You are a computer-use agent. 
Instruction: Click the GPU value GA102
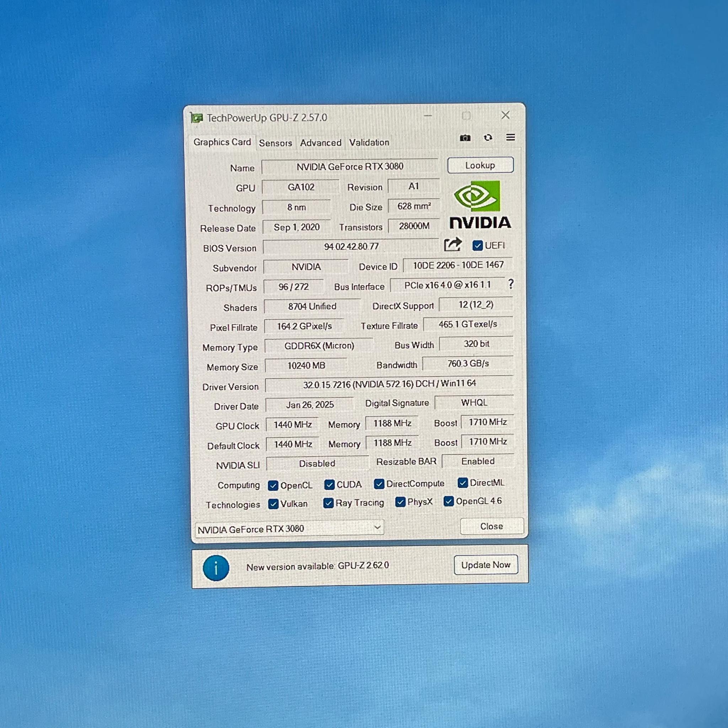click(301, 187)
